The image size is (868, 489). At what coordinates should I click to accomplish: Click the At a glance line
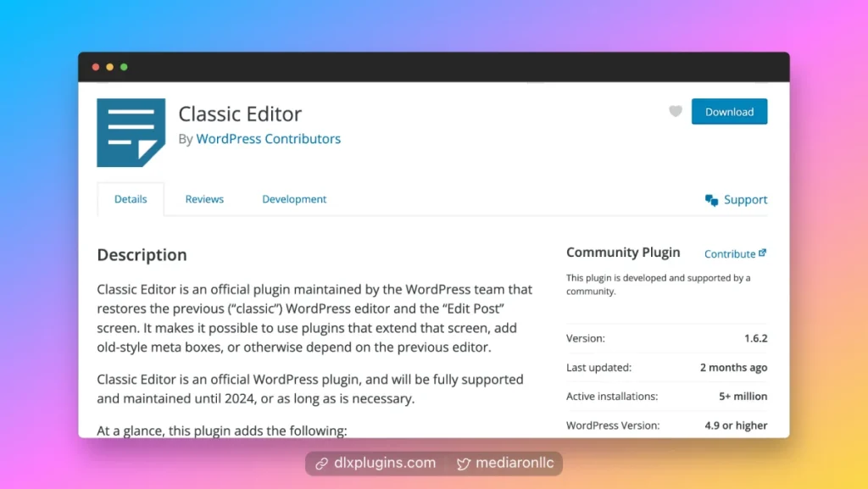pos(222,431)
